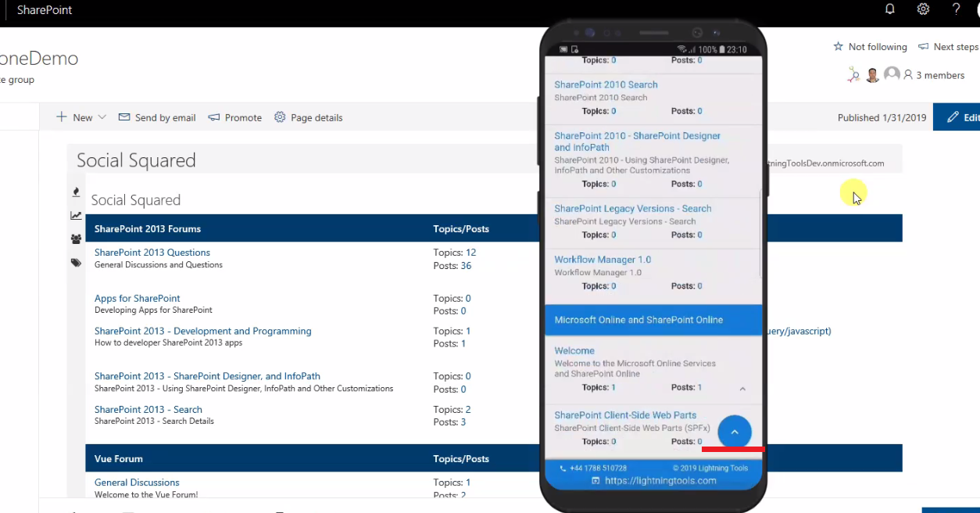Open the 3 members link
Image resolution: width=980 pixels, height=513 pixels.
pyautogui.click(x=940, y=75)
